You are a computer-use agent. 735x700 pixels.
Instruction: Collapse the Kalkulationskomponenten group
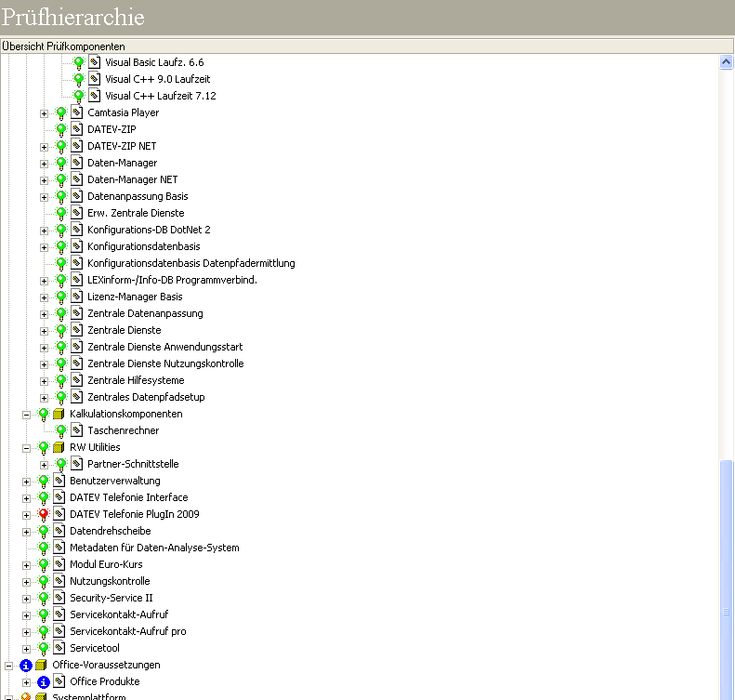click(x=26, y=414)
